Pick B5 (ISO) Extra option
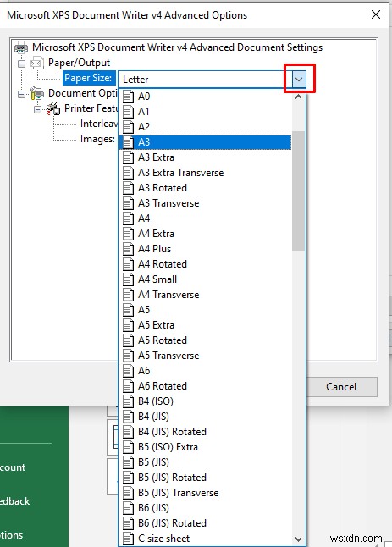This screenshot has width=392, height=547. point(205,447)
